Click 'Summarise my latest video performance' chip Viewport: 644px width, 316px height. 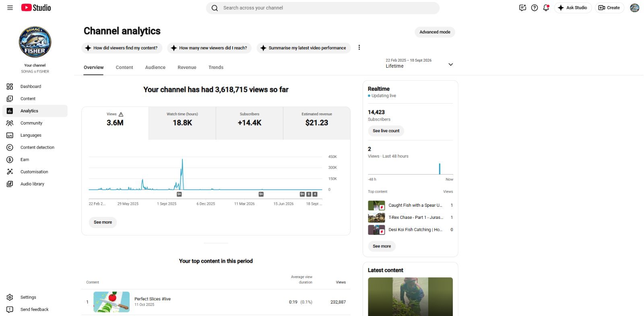[x=303, y=48]
